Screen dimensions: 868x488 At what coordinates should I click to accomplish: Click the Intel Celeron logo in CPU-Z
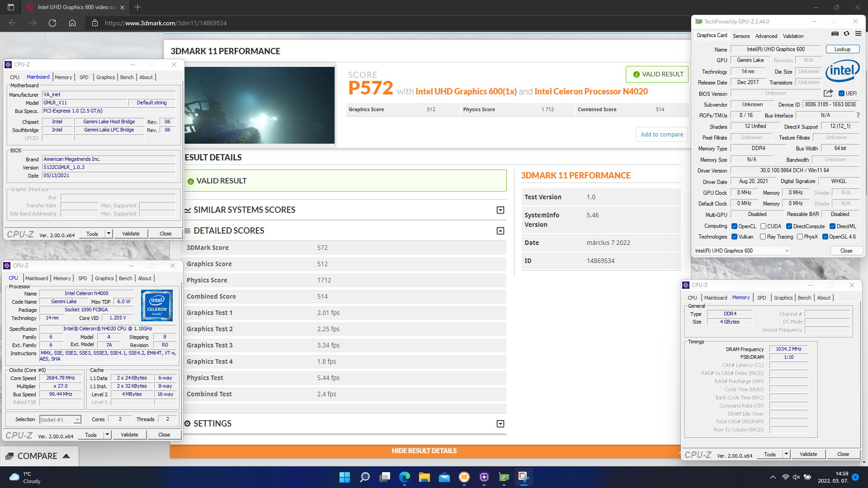tap(157, 305)
